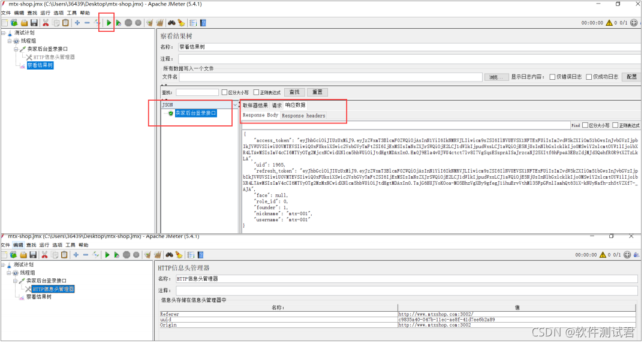644x343 pixels.
Task: Collapse 线程组 node in upper window tree
Action: coord(10,41)
